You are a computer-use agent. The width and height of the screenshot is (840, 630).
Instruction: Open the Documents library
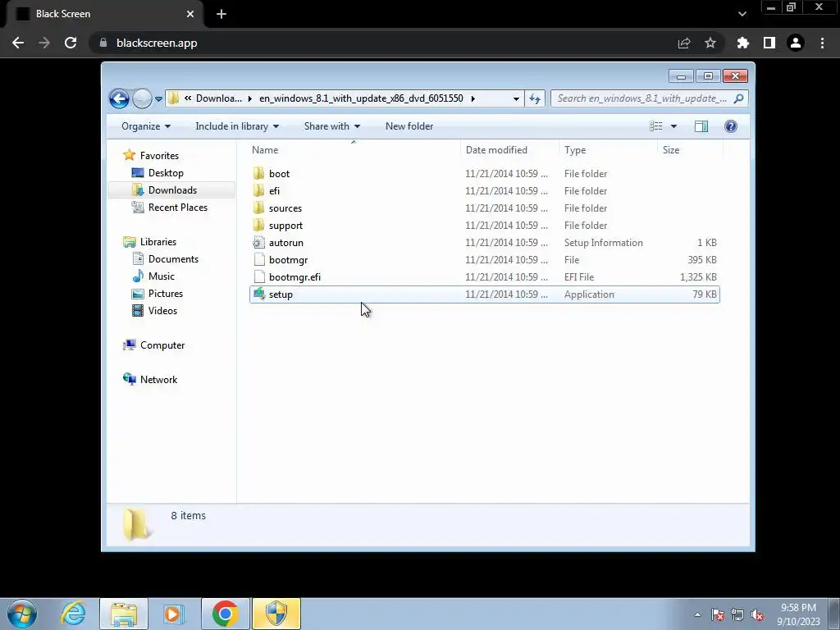point(173,258)
